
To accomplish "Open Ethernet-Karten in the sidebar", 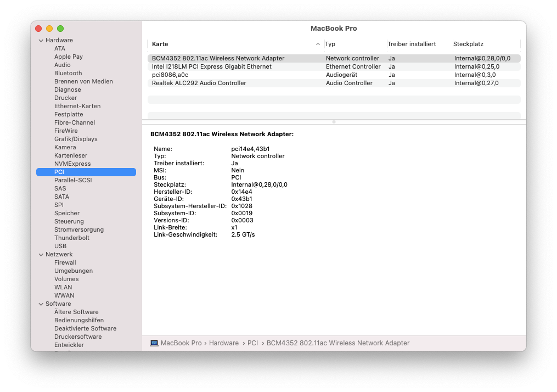I will [77, 106].
